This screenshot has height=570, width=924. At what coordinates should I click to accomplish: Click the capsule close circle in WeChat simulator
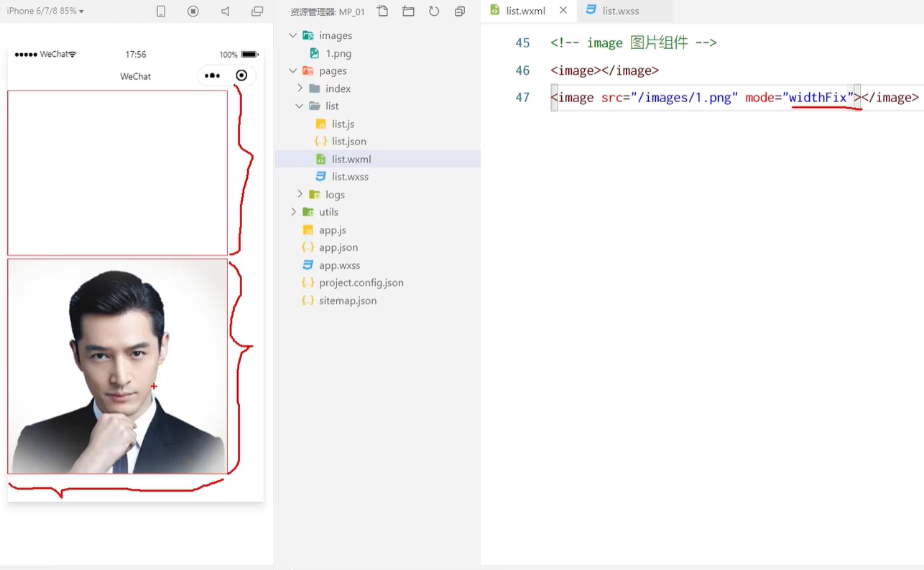pyautogui.click(x=241, y=75)
